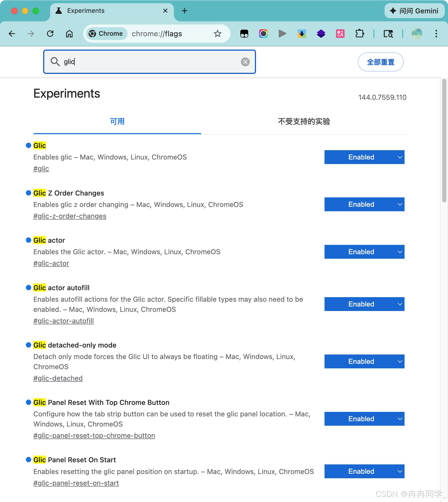
Task: Select the Experiments browser tab
Action: [112, 11]
